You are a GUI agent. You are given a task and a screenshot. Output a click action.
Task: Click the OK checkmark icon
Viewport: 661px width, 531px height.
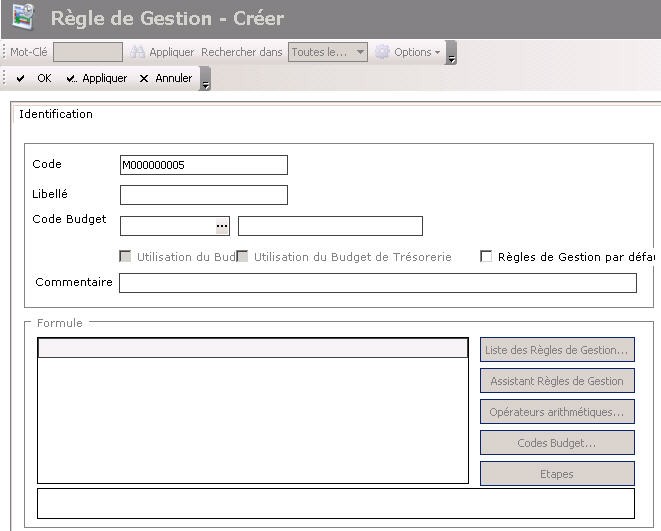[21, 78]
